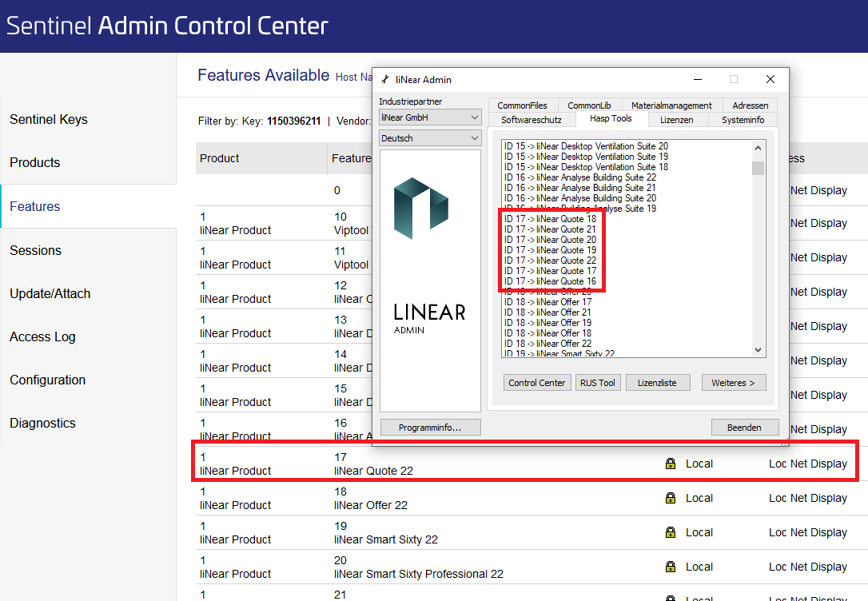The height and width of the screenshot is (601, 868).
Task: Click the Control Center button
Action: tap(537, 383)
